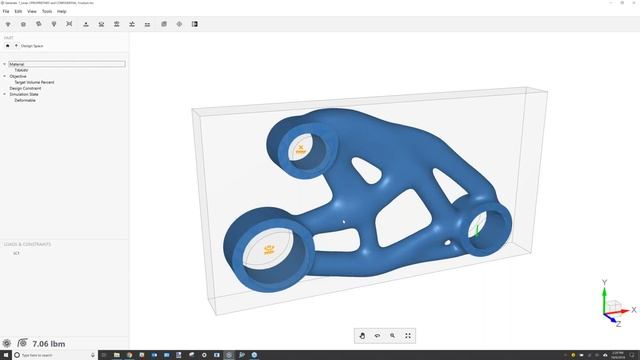This screenshot has height=360, width=640.
Task: Open the Windows notification center
Action: 632,355
